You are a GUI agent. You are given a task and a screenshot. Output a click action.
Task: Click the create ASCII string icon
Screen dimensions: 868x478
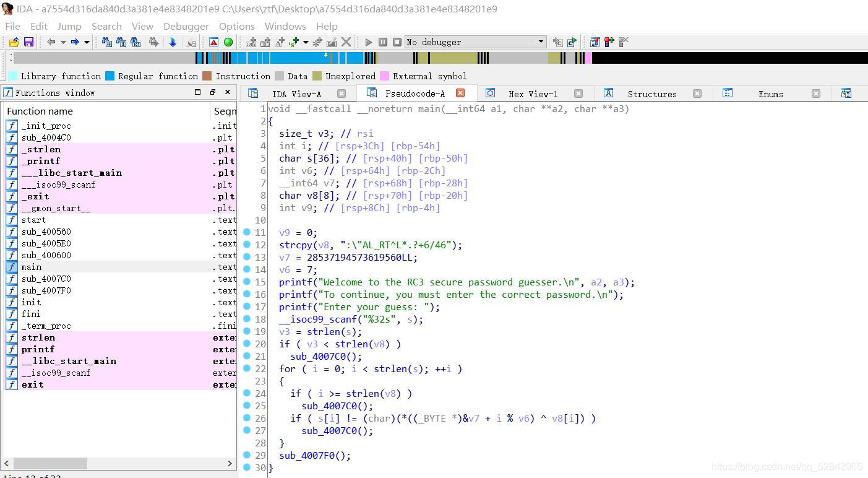coord(280,42)
